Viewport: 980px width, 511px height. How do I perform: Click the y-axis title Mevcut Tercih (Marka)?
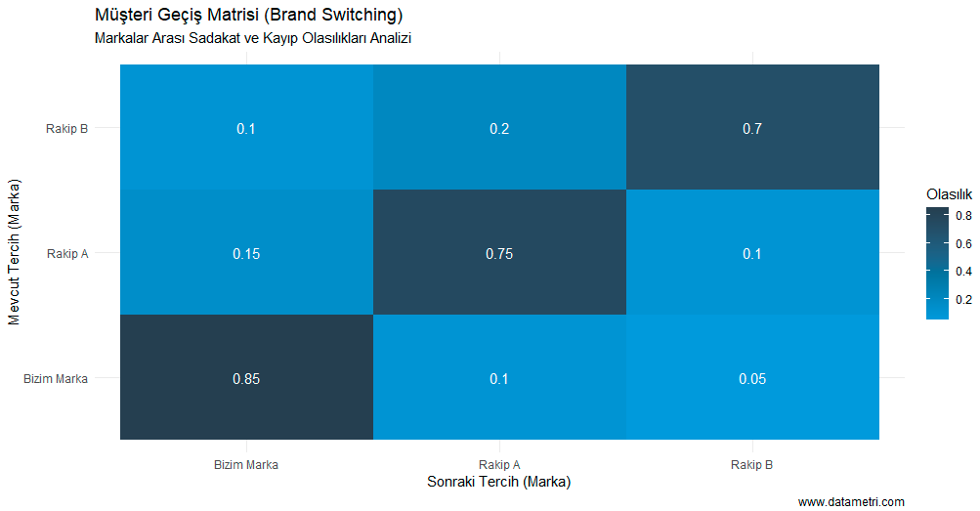pyautogui.click(x=14, y=252)
